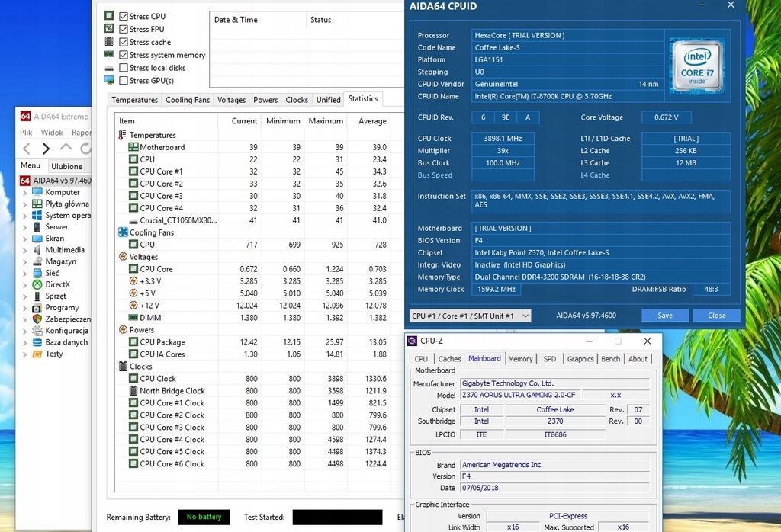Click the refresh icon in AIDA64 Extreme toolbar
Image resolution: width=781 pixels, height=532 pixels.
pos(85,148)
